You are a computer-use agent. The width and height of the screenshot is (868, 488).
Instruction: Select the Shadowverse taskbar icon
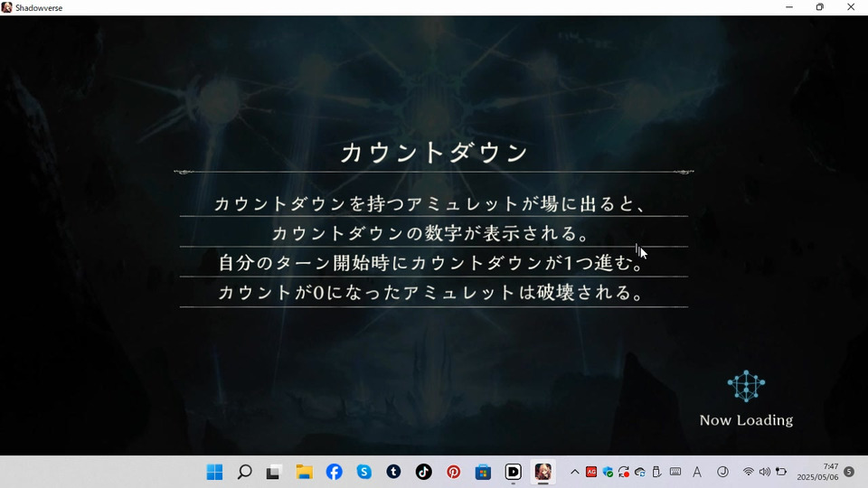click(x=543, y=472)
